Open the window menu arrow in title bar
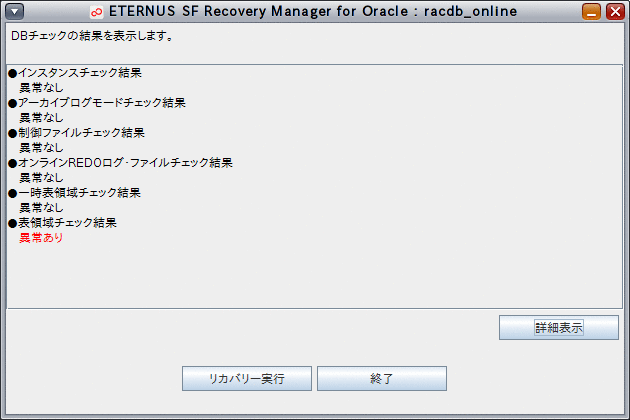This screenshot has height=420, width=630. [14, 12]
